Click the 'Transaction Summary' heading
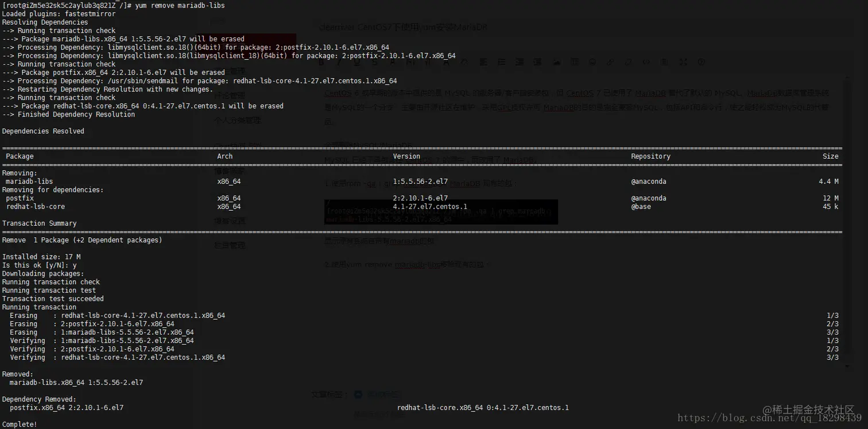The height and width of the screenshot is (429, 868). coord(39,223)
